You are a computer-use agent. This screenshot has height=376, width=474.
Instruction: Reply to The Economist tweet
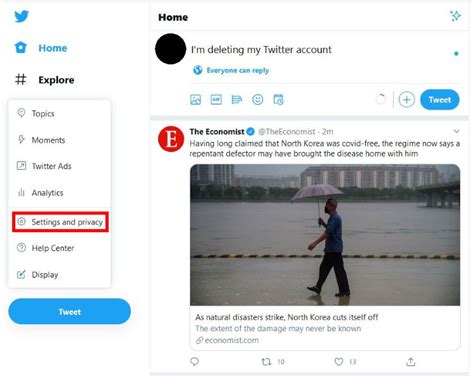click(x=195, y=362)
